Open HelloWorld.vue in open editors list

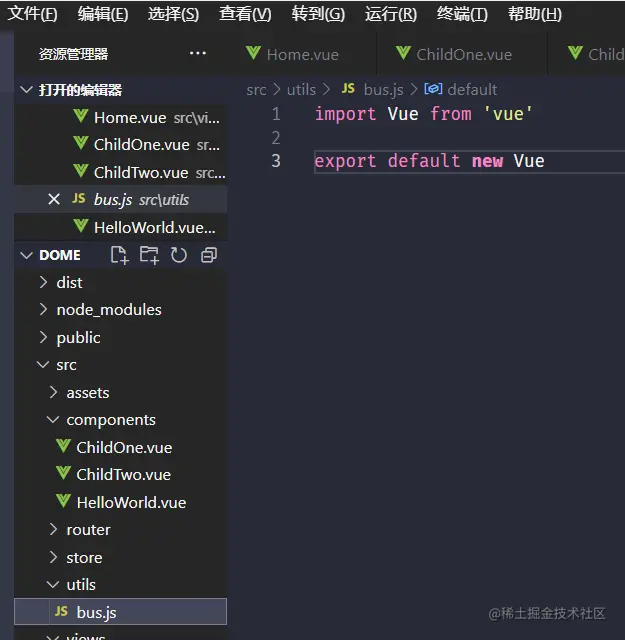120,227
